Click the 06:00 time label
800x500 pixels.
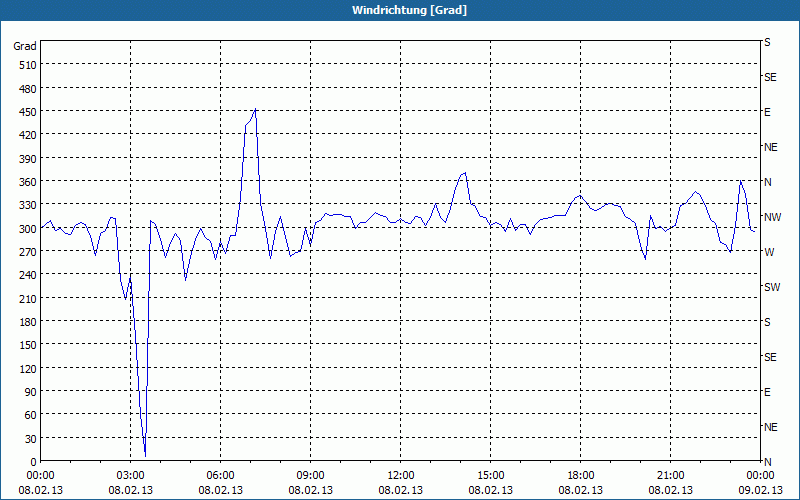pos(220,476)
